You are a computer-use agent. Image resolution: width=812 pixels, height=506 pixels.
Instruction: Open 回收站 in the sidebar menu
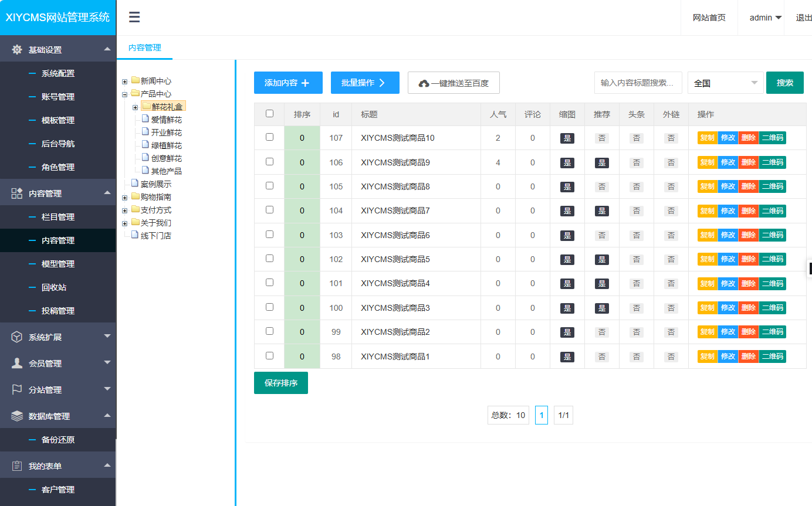54,287
